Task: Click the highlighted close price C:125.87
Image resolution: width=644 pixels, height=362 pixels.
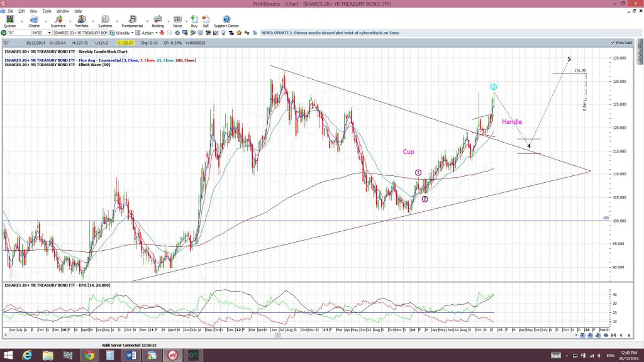Action: 126,43
